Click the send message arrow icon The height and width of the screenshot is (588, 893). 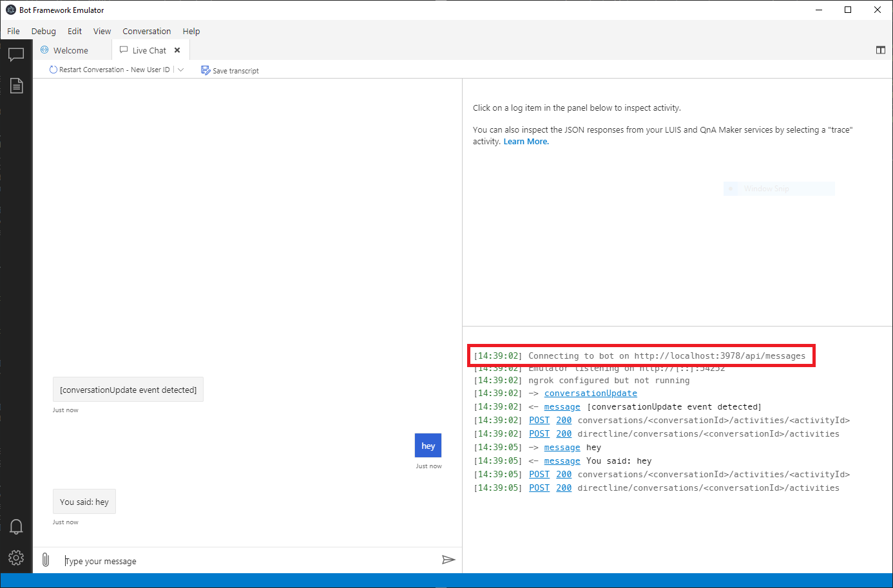(448, 560)
